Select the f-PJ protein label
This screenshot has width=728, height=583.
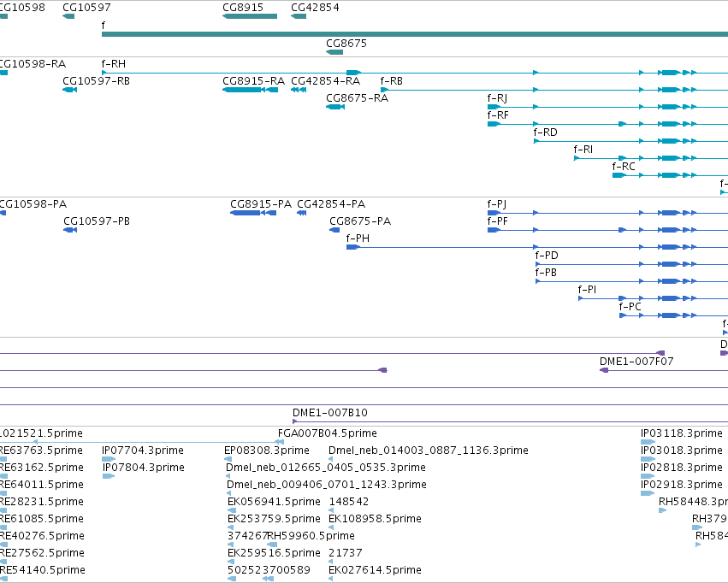click(497, 204)
